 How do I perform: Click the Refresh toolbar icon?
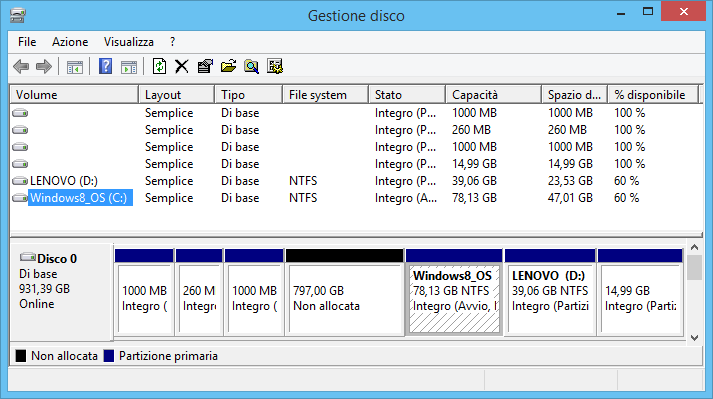pyautogui.click(x=159, y=66)
